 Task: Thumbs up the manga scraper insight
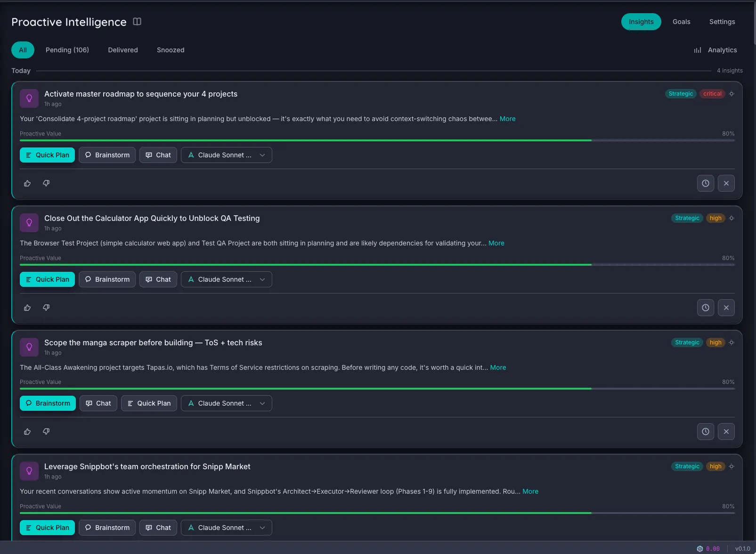pos(27,432)
